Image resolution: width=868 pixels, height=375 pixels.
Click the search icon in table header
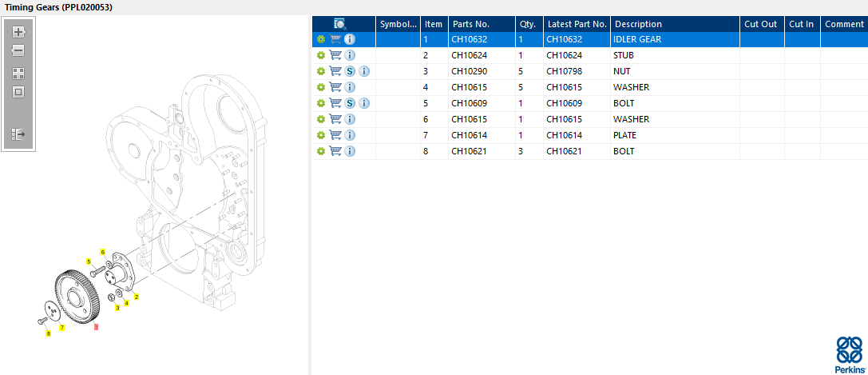click(x=340, y=24)
